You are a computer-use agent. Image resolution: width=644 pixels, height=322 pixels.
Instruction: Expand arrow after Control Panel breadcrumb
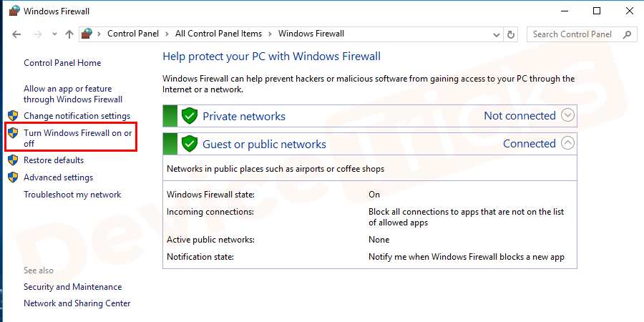click(x=167, y=34)
